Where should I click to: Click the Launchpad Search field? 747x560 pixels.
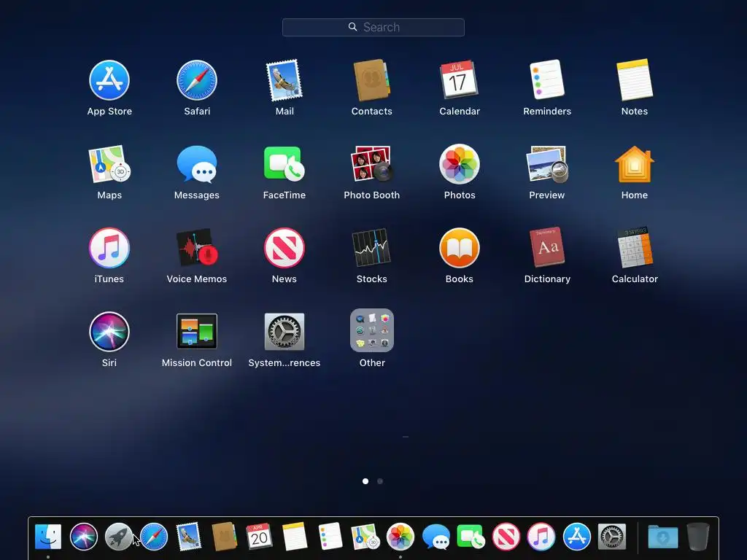[x=373, y=27]
